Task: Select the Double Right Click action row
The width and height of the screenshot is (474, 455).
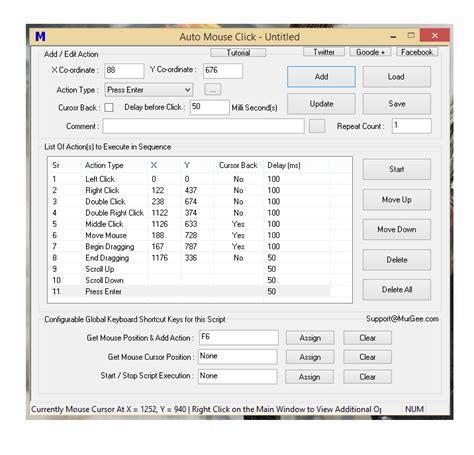Action: 190,213
